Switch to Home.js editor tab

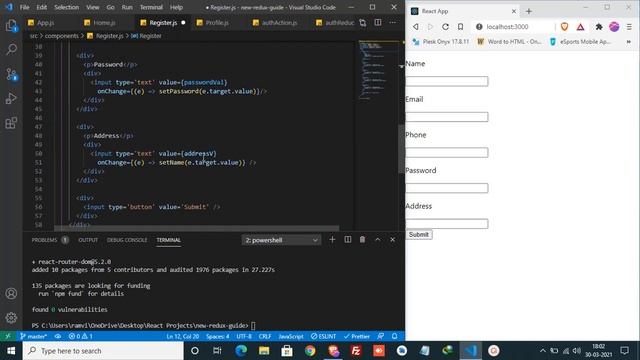tap(104, 23)
